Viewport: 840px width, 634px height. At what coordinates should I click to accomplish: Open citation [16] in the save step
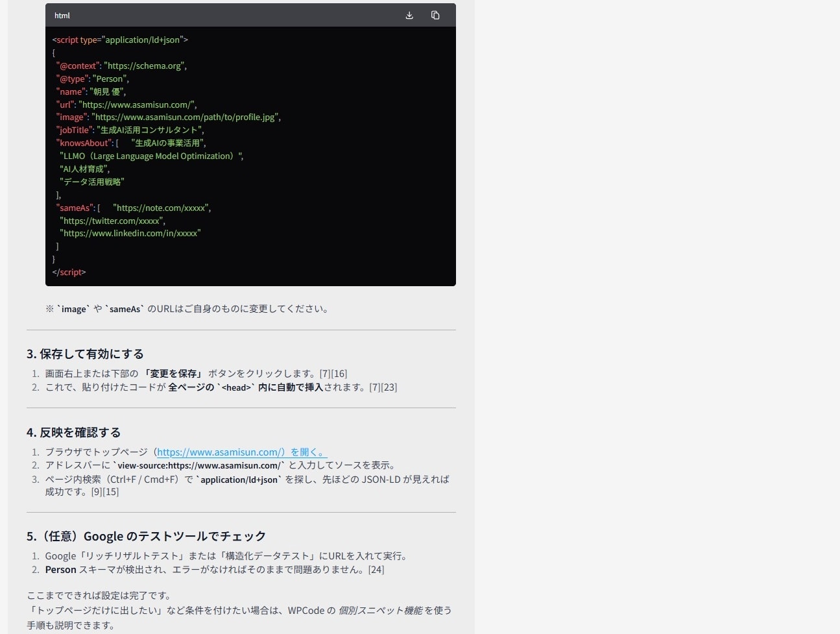tap(340, 373)
